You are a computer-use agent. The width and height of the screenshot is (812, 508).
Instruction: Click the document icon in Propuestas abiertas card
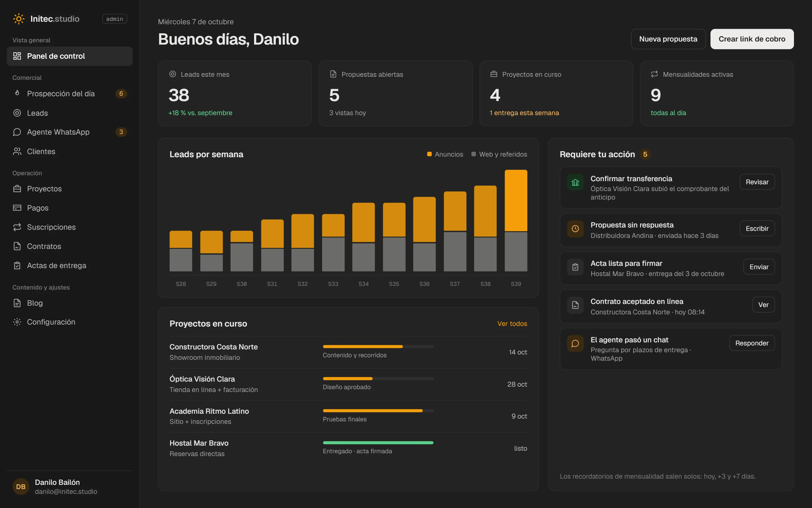[333, 74]
